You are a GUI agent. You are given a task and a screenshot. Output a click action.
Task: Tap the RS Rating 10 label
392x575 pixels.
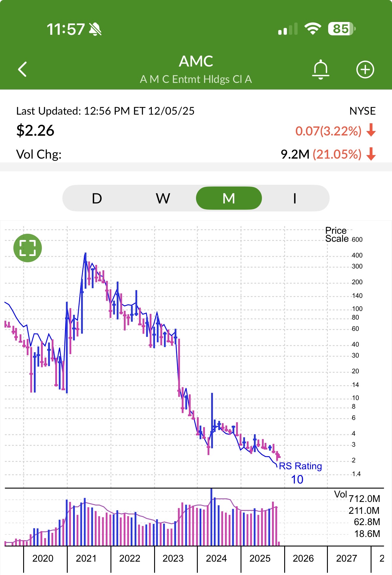coord(300,472)
